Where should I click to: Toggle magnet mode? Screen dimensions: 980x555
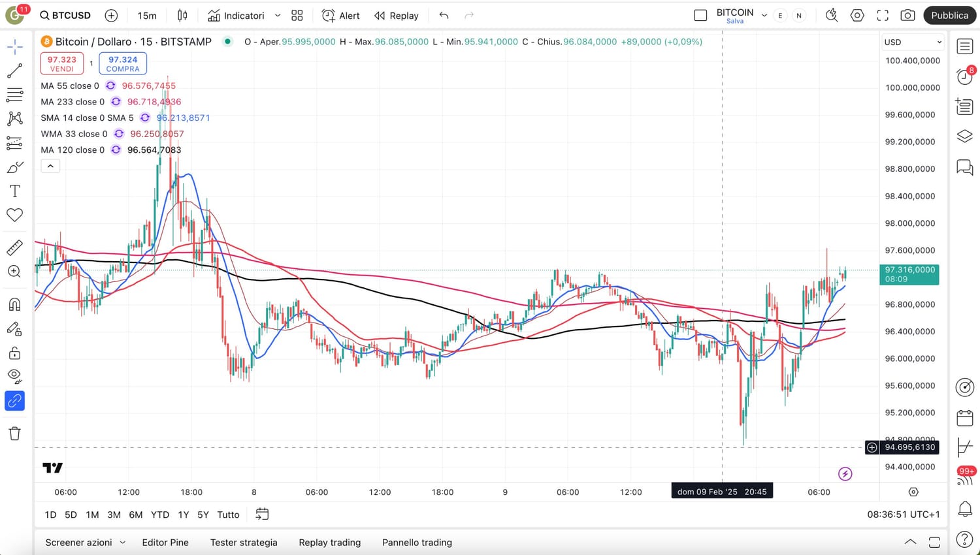(x=14, y=304)
